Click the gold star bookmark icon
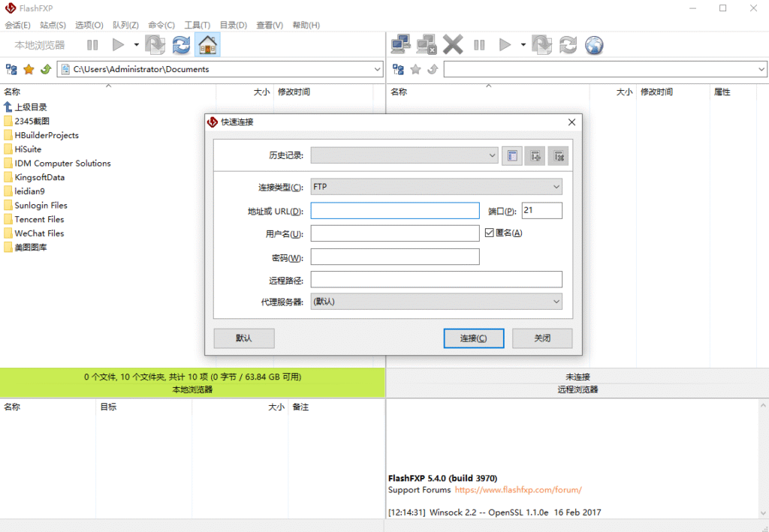The width and height of the screenshot is (769, 532). (29, 69)
